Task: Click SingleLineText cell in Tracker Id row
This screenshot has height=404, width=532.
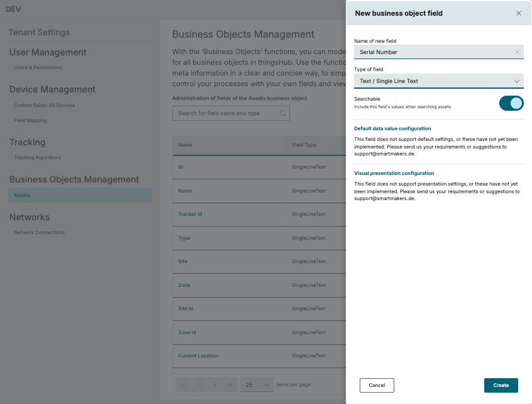Action: pyautogui.click(x=309, y=214)
